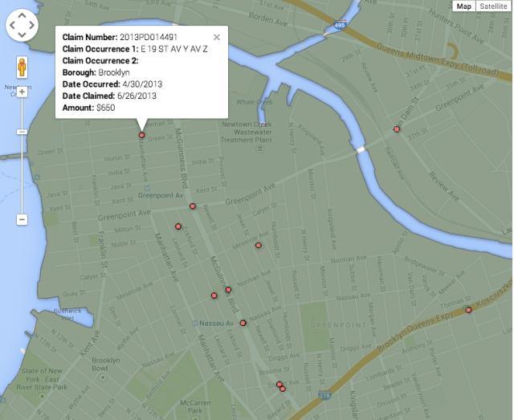Click the Nassau Av subway station icon
The width and height of the screenshot is (514, 420).
(x=195, y=324)
